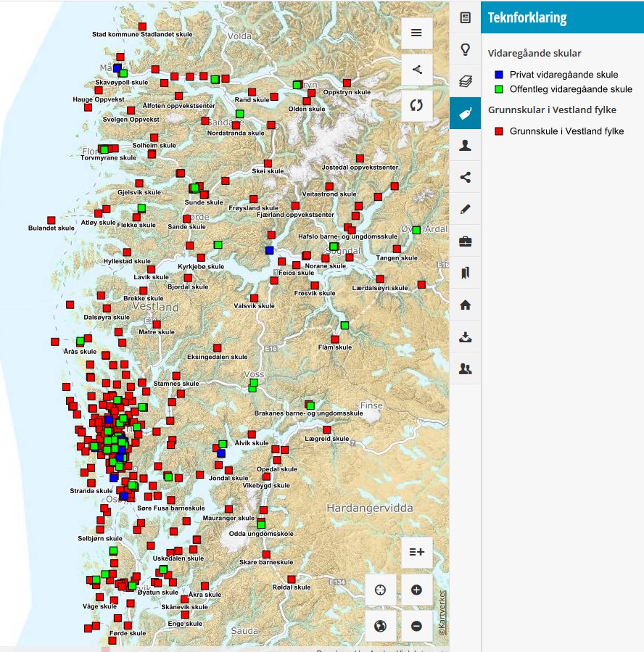Zoom in with the plus button
The width and height of the screenshot is (644, 652).
(x=416, y=590)
